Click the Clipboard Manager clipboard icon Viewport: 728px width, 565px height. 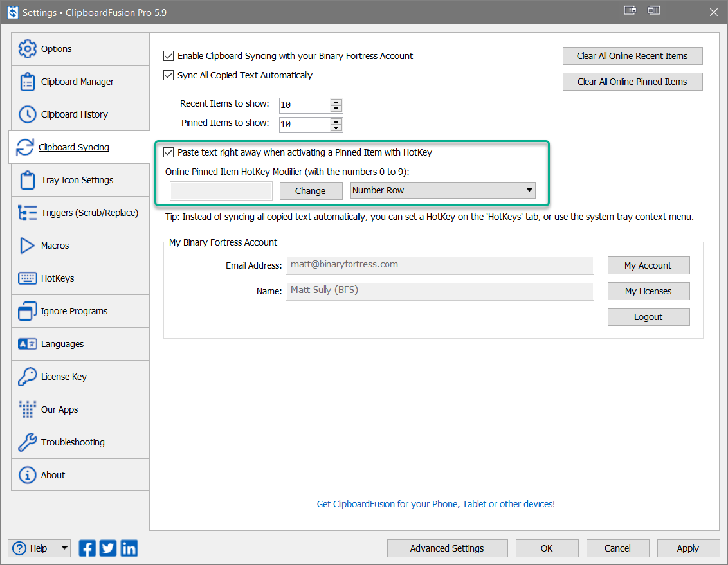28,82
